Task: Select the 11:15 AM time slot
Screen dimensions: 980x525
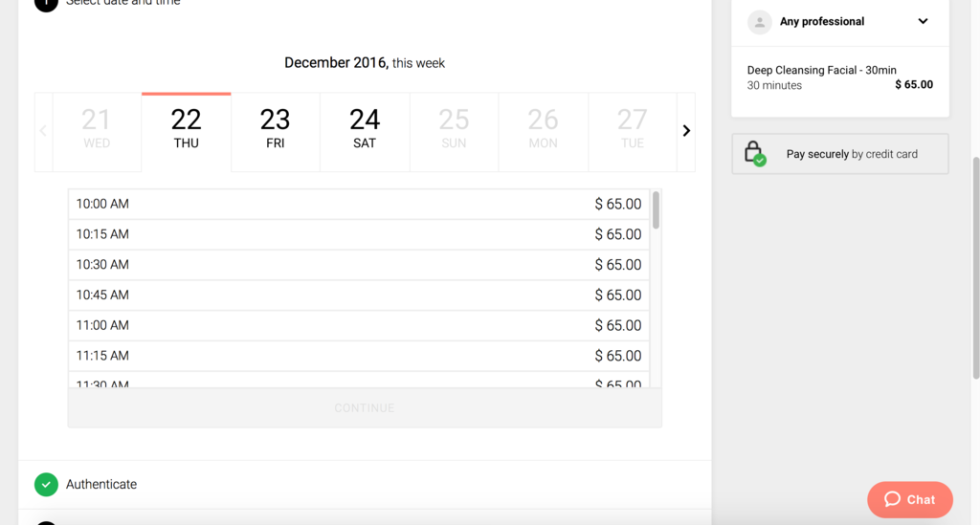Action: tap(359, 356)
